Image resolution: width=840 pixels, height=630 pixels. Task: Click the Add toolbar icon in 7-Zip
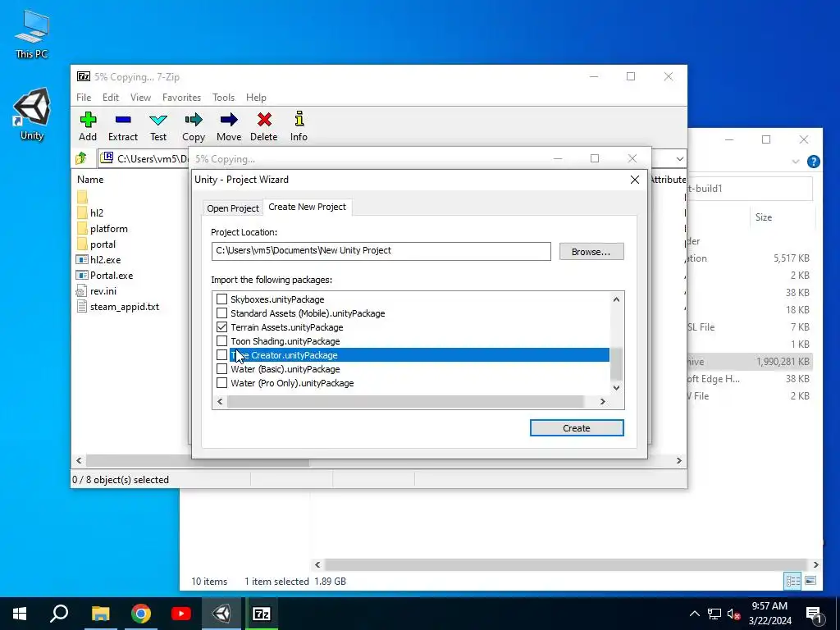(88, 120)
